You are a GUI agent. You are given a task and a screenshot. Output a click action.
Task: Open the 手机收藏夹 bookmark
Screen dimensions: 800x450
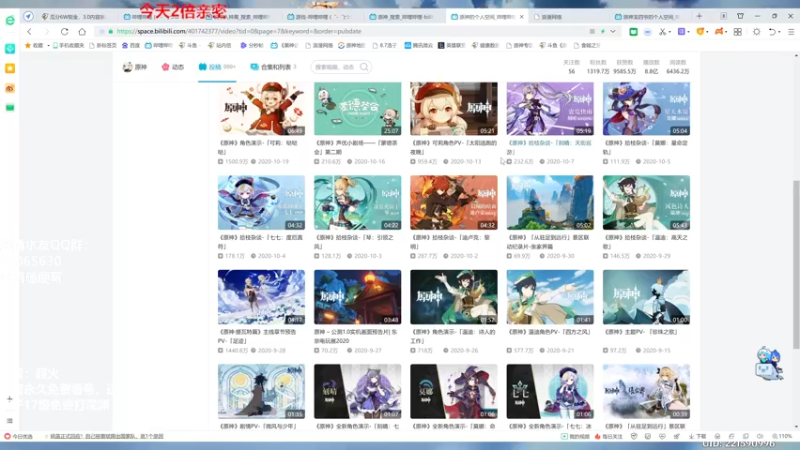coord(69,45)
